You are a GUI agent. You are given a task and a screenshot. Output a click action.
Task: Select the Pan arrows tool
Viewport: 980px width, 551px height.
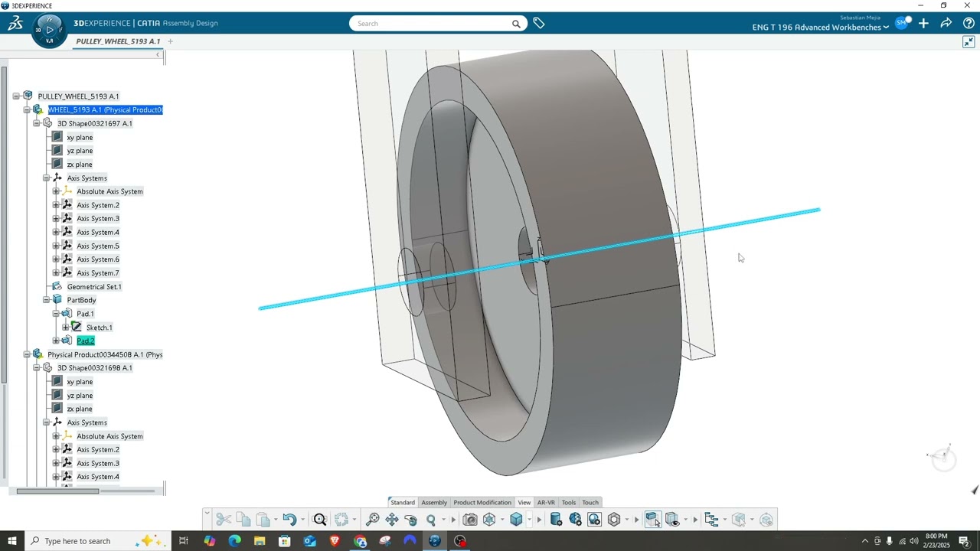(x=392, y=520)
